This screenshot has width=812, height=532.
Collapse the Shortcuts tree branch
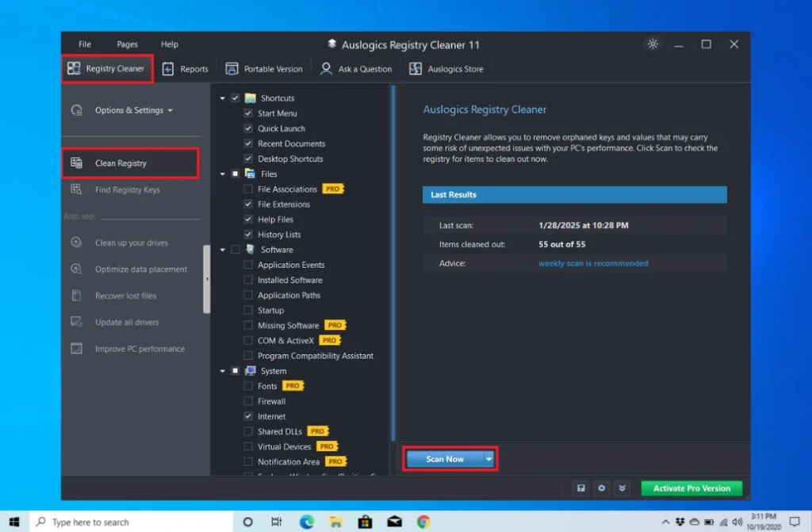tap(223, 98)
